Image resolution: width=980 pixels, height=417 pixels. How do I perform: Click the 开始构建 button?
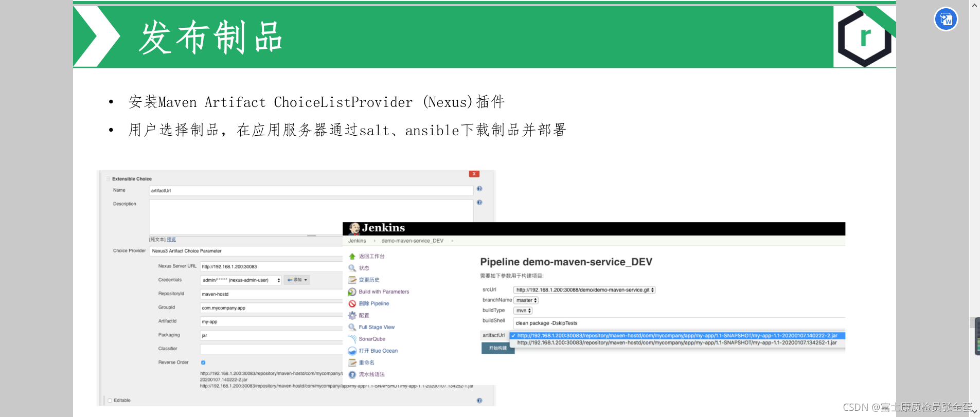(497, 349)
